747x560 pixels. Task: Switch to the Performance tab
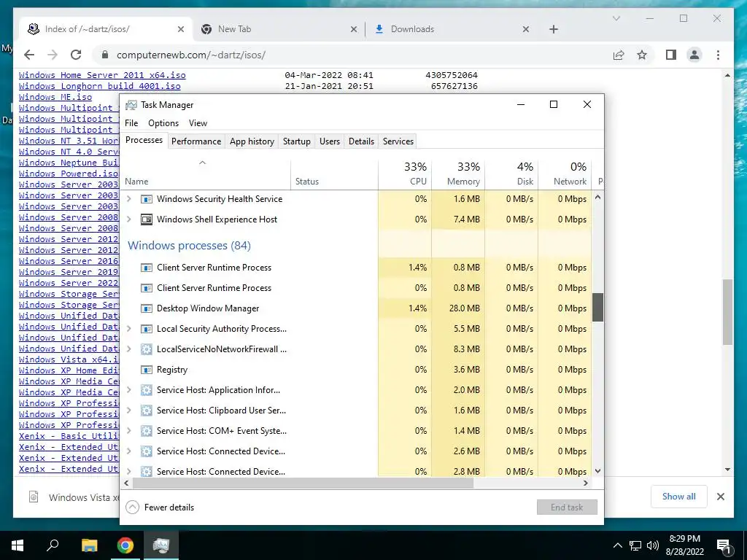(x=196, y=141)
